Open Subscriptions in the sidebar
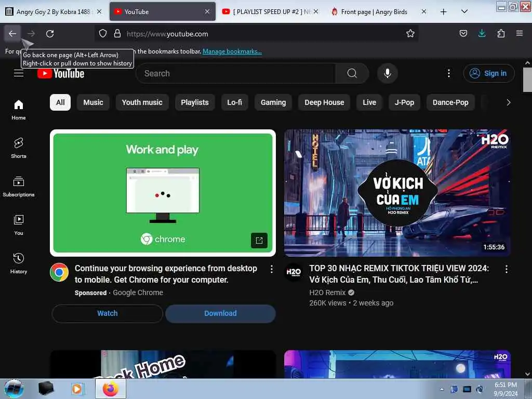Screen dimensions: 532x399 19,187
